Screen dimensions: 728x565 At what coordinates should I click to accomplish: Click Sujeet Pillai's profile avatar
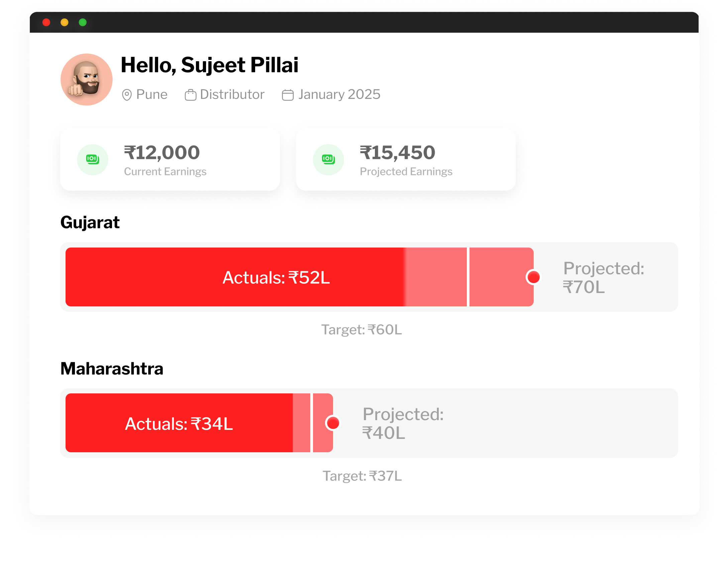point(86,80)
